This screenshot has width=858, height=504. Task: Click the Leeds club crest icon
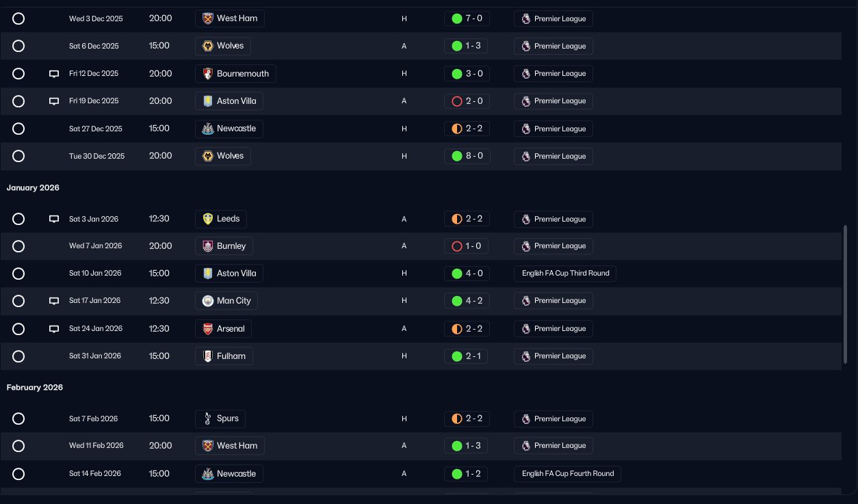208,219
